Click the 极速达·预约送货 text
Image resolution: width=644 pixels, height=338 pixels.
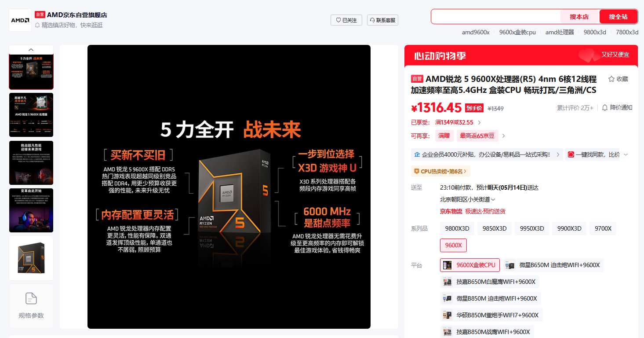click(x=485, y=211)
